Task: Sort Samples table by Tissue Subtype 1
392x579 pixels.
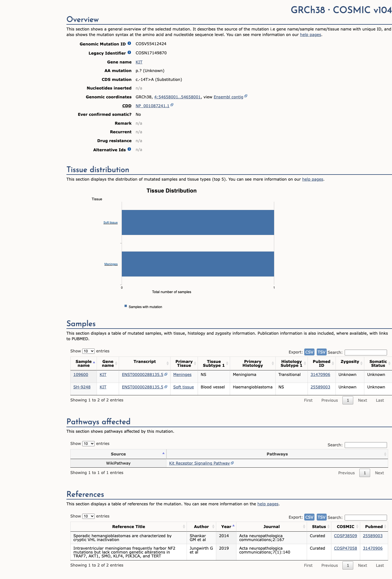Action: pyautogui.click(x=214, y=363)
